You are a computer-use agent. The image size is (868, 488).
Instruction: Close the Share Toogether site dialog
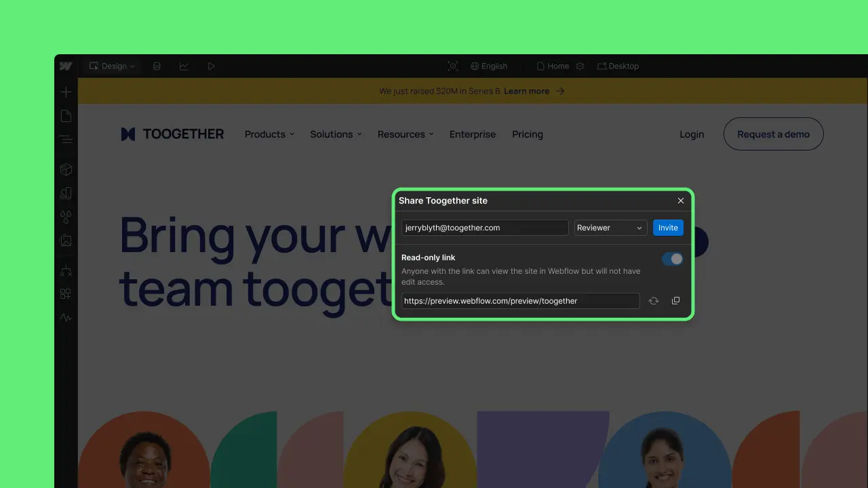click(x=681, y=201)
